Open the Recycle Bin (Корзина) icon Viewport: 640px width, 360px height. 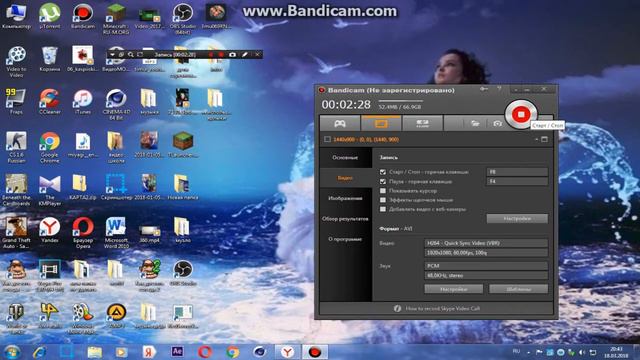tap(49, 59)
